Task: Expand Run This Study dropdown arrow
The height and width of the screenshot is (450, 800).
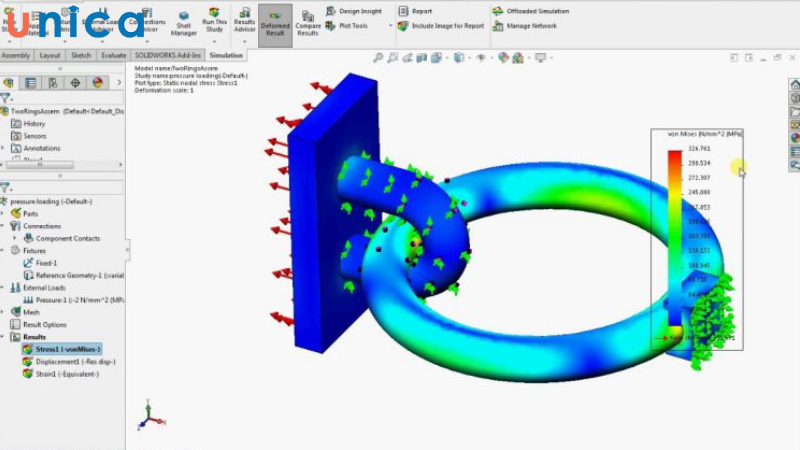Action: (x=214, y=41)
